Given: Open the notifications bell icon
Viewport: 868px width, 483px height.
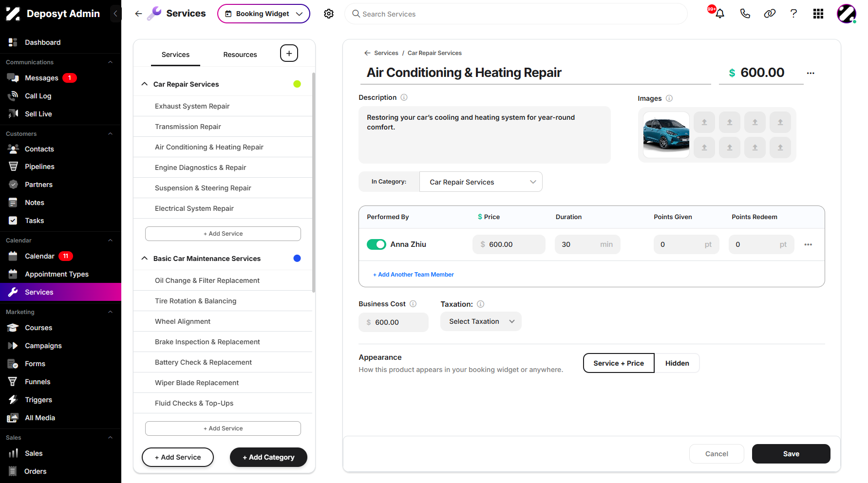Looking at the screenshot, I should (x=719, y=14).
